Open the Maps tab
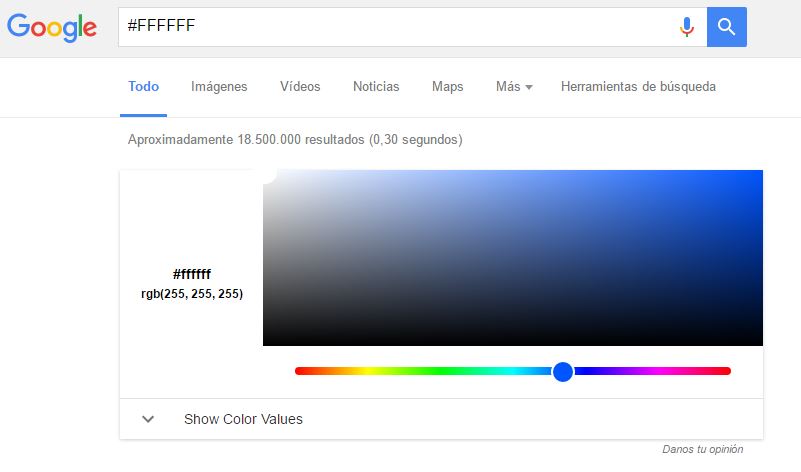 [447, 87]
